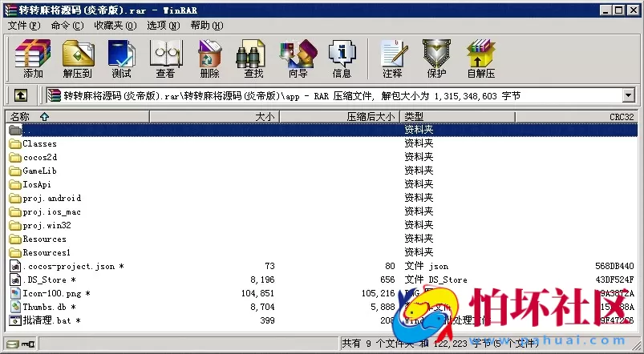Click the key icon in status bar
The height and width of the screenshot is (354, 644).
(x=28, y=344)
